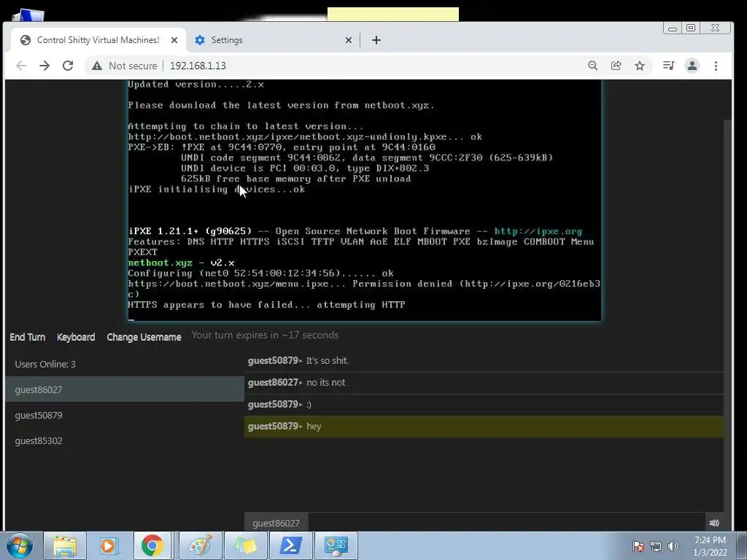Select user guest50879 in the users list
Viewport: 747px width, 560px height.
point(124,415)
